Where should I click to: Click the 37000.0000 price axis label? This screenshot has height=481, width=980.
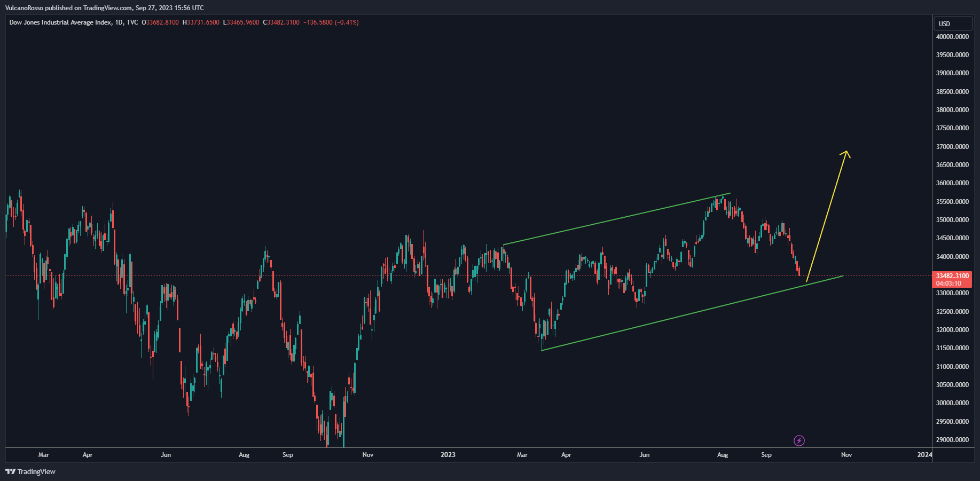coord(952,147)
